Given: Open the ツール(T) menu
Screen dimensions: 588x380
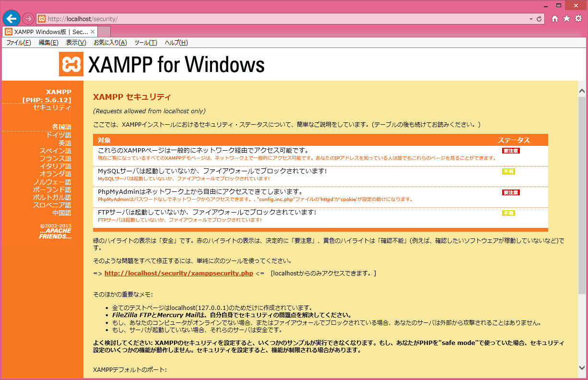Looking at the screenshot, I should pyautogui.click(x=145, y=43).
